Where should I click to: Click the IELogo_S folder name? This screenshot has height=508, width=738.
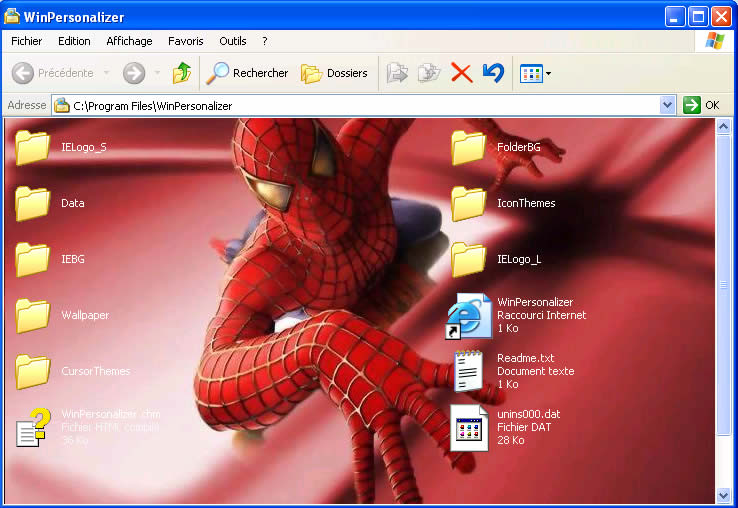[x=84, y=147]
